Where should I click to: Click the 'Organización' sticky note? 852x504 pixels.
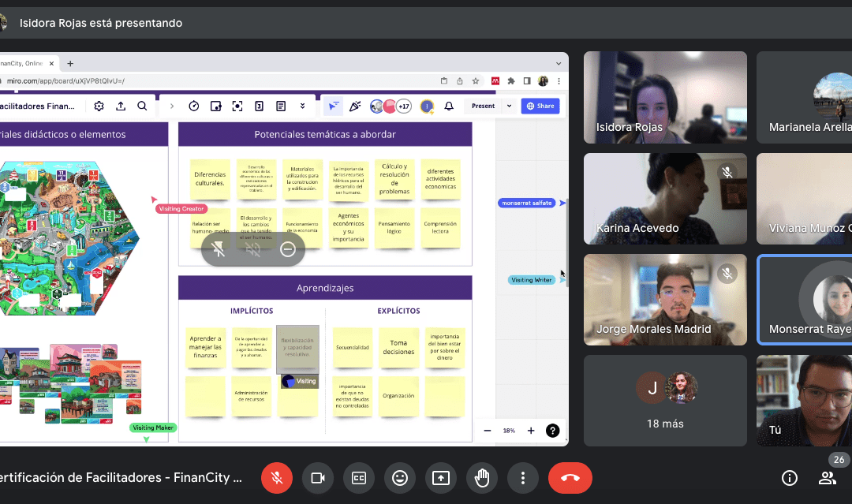click(398, 397)
